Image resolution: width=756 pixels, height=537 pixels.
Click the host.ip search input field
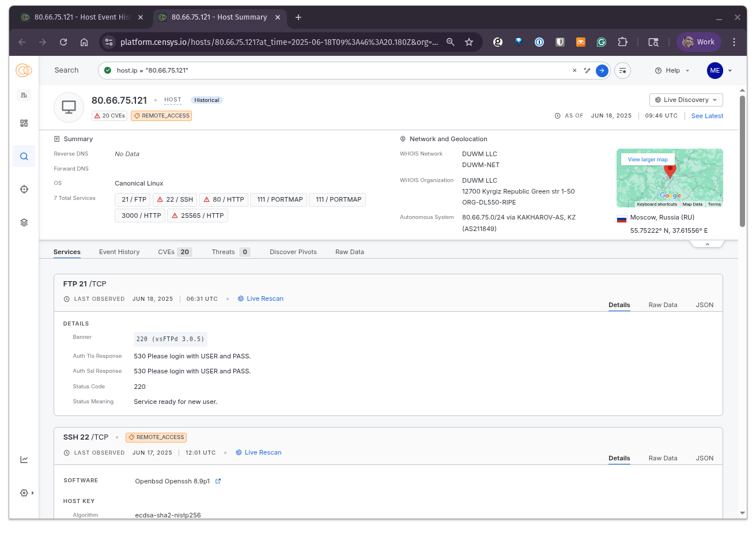coord(340,70)
